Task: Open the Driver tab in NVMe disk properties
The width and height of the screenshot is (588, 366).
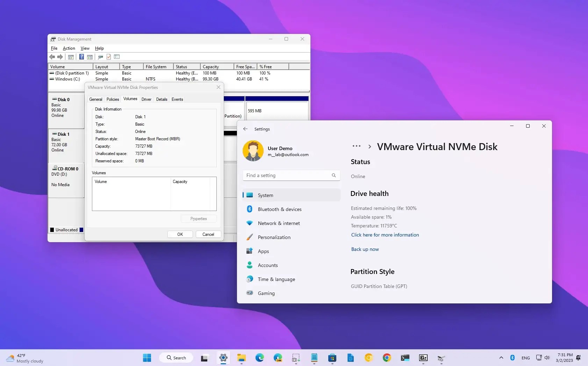Action: 146,99
